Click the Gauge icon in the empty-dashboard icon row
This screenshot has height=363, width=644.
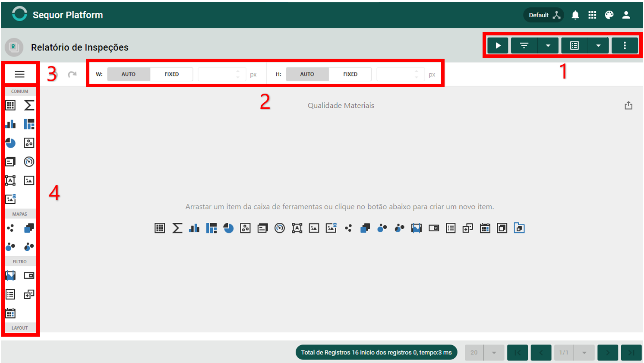[280, 228]
